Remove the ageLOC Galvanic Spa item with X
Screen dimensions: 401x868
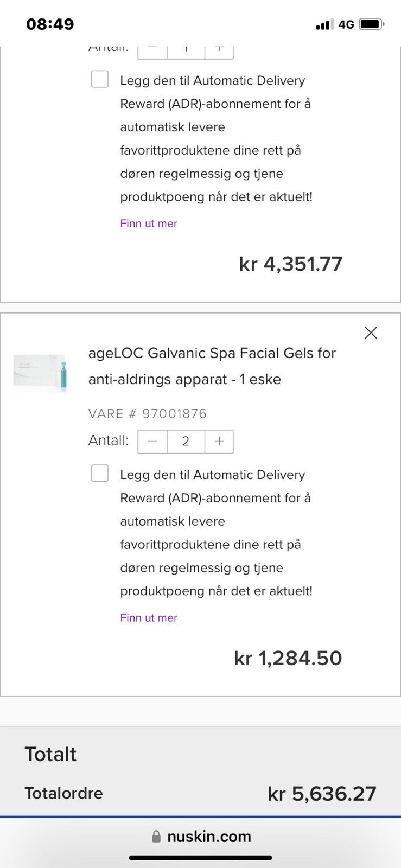[371, 333]
